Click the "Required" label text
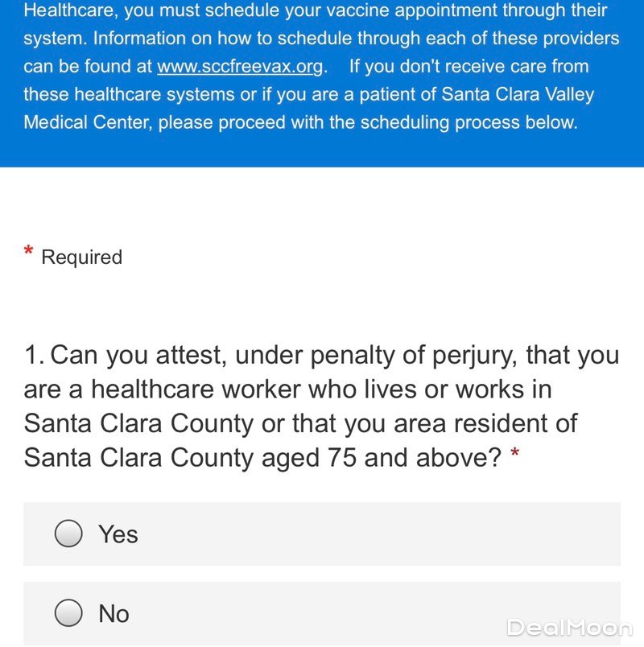This screenshot has height=647, width=644. point(81,258)
